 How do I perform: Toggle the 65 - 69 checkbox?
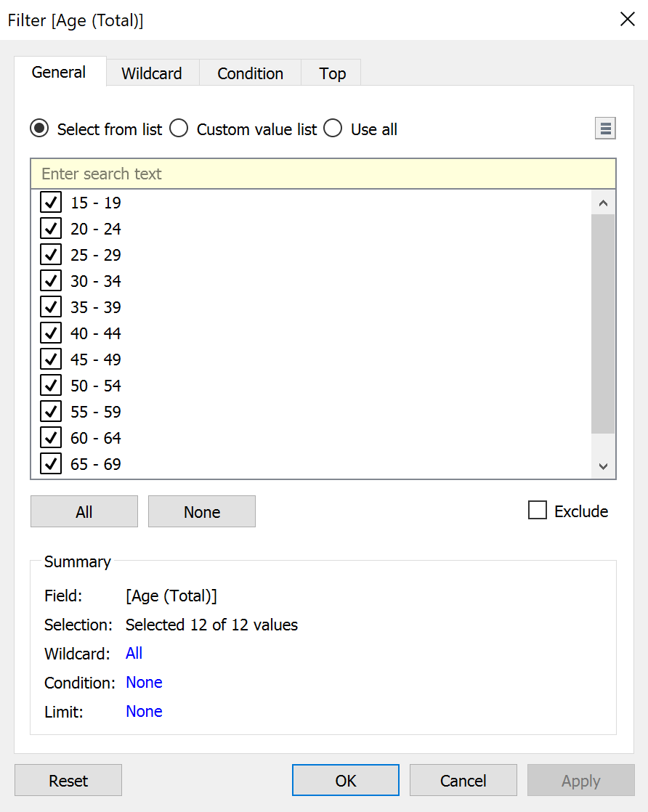[51, 464]
